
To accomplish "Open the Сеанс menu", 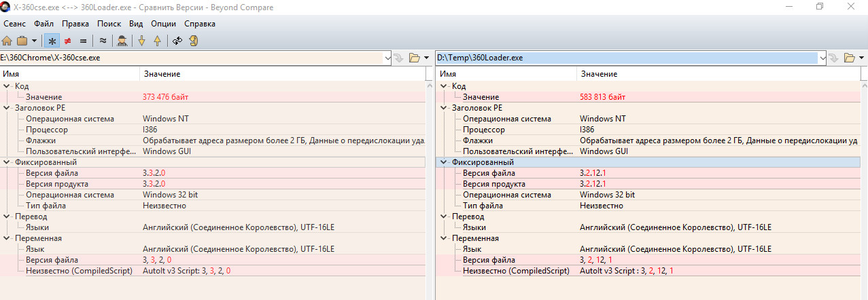I will [x=14, y=24].
